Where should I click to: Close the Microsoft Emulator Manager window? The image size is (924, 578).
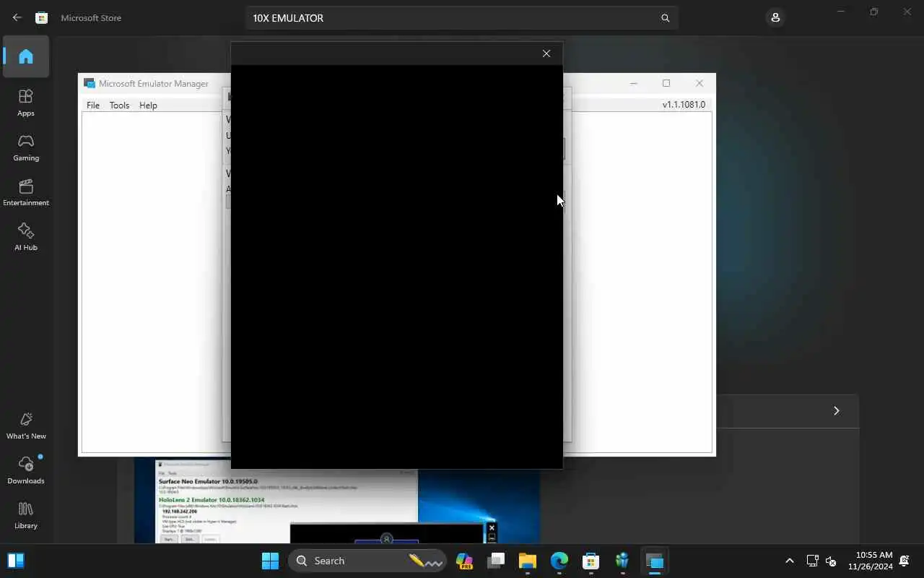(699, 83)
